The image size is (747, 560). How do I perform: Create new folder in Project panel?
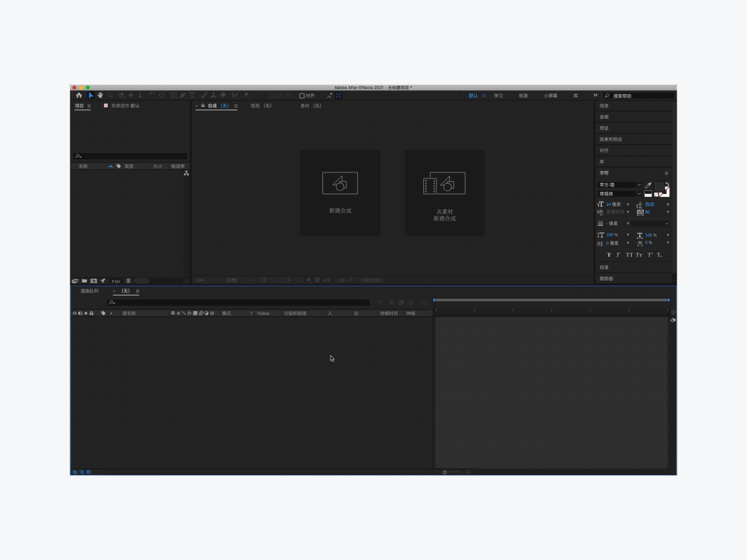coord(84,281)
